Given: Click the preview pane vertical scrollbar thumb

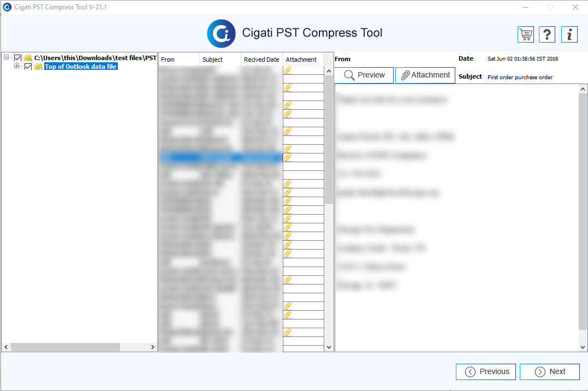Looking at the screenshot, I should pos(583,212).
